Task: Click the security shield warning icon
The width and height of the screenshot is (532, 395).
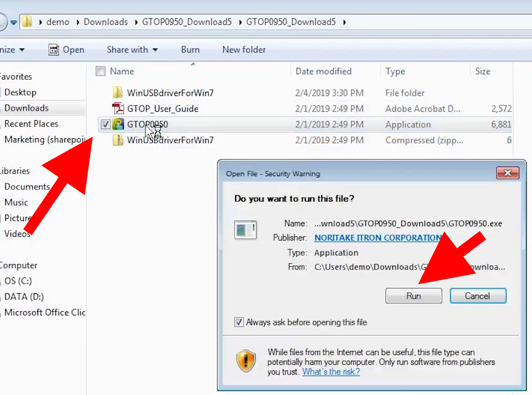Action: (246, 361)
